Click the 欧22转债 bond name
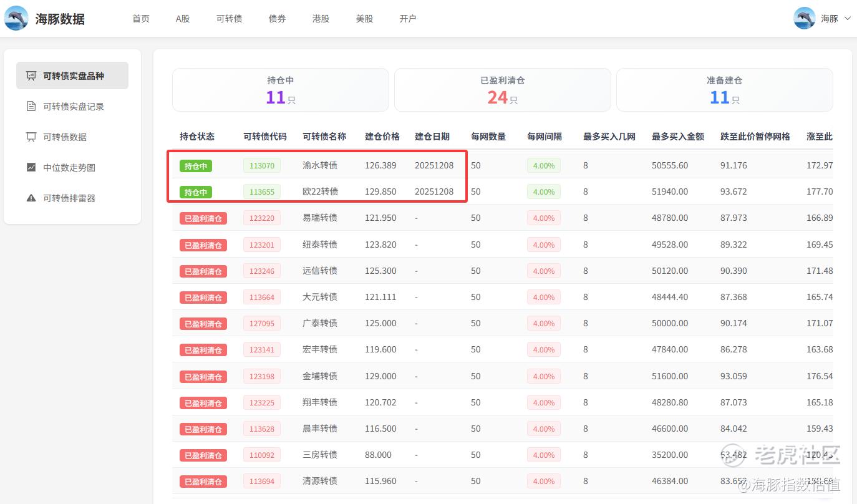The width and height of the screenshot is (857, 504). pyautogui.click(x=321, y=191)
